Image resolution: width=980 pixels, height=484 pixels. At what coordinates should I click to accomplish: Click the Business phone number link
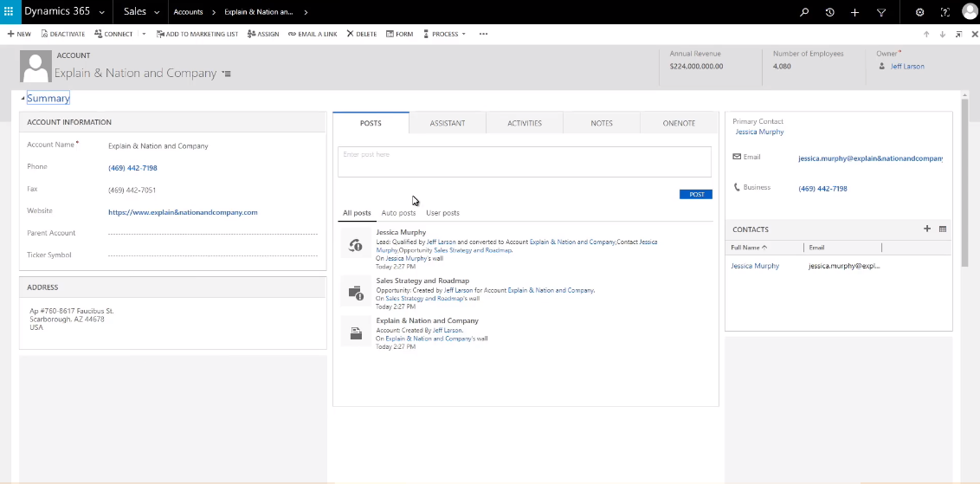822,189
